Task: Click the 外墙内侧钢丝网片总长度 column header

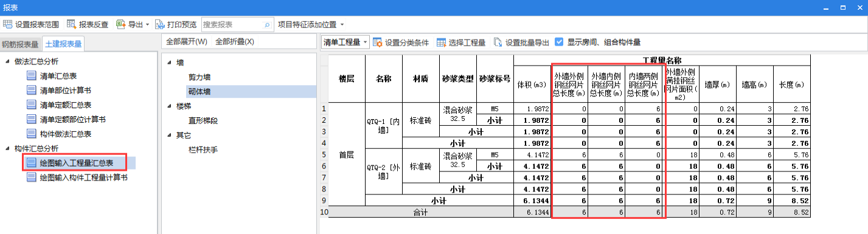Action: pyautogui.click(x=606, y=84)
